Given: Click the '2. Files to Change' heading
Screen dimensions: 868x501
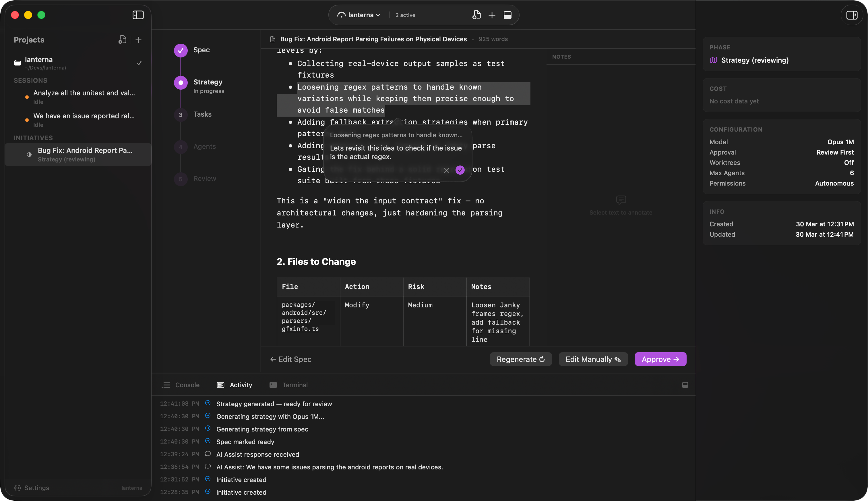Looking at the screenshot, I should coord(316,261).
